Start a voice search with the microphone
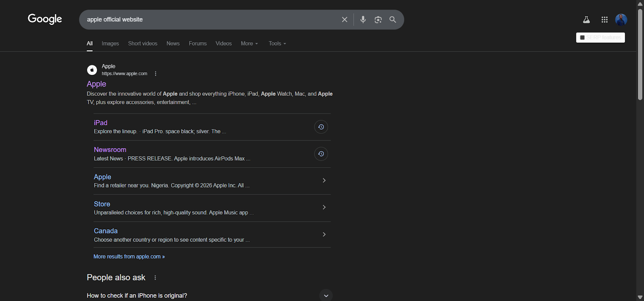This screenshot has width=644, height=301. pos(363,20)
